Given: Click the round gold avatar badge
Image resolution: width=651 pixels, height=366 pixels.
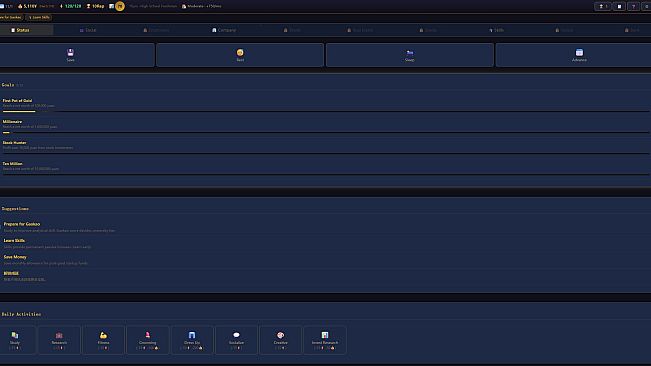Looking at the screenshot, I should tap(120, 6).
